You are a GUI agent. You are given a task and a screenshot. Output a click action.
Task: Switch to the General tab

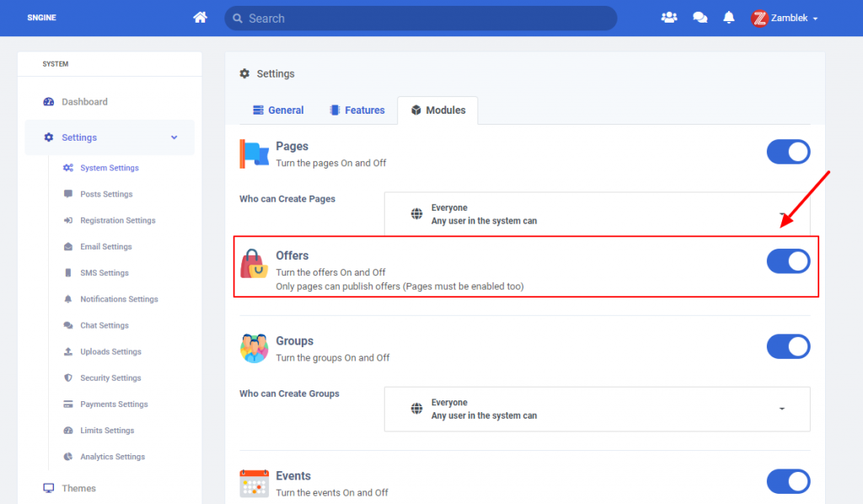tap(278, 110)
